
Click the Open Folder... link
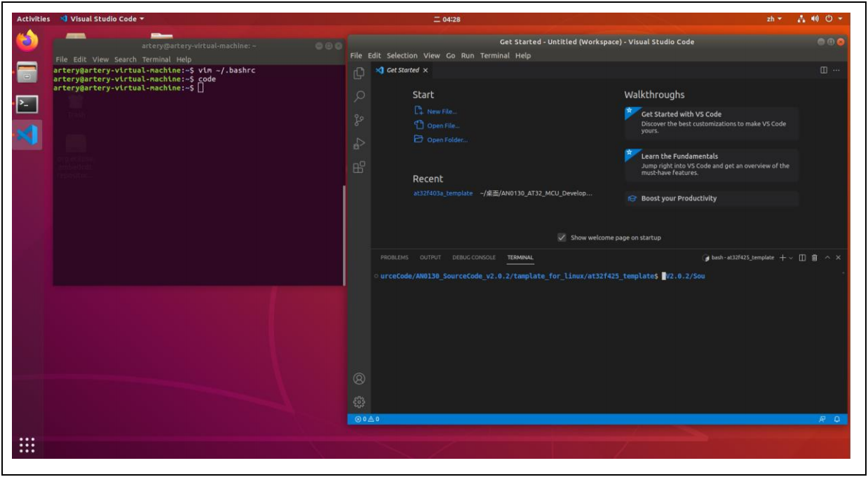click(447, 139)
